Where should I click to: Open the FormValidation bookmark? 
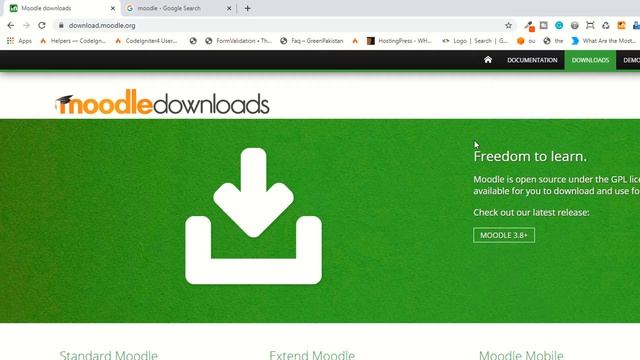238,41
